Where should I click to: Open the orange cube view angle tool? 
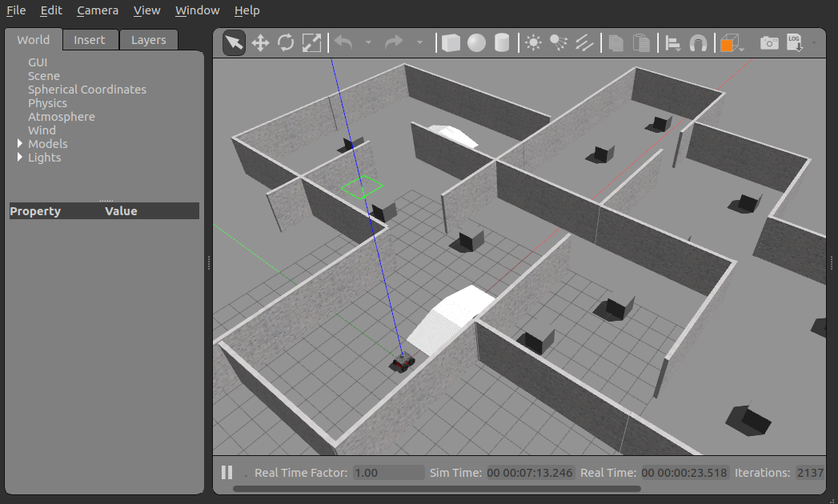(x=729, y=42)
